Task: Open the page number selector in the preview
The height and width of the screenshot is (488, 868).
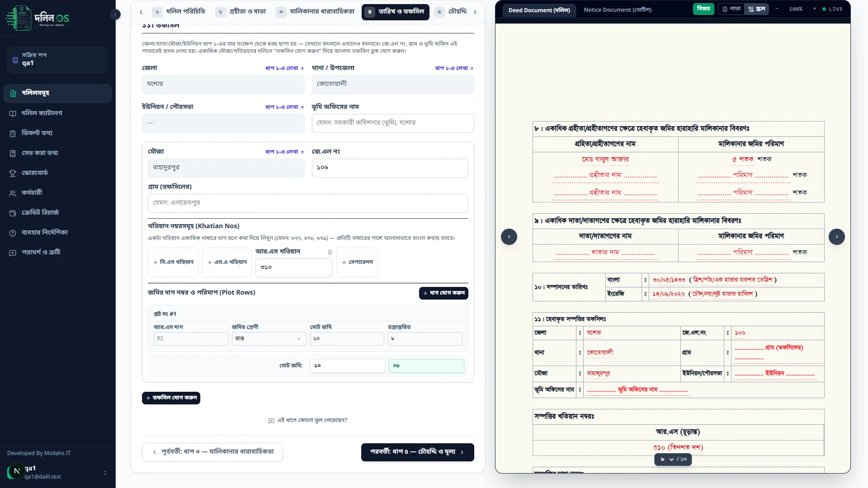Action: [x=667, y=460]
